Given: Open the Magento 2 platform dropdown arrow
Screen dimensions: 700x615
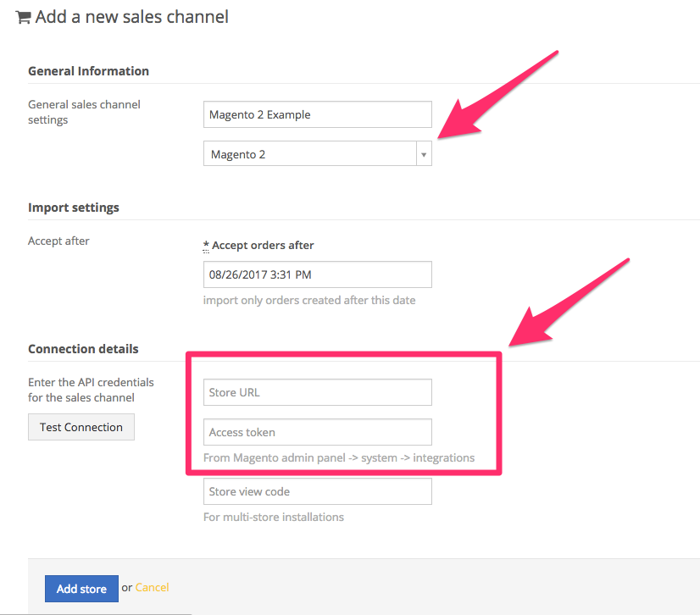Looking at the screenshot, I should [424, 154].
